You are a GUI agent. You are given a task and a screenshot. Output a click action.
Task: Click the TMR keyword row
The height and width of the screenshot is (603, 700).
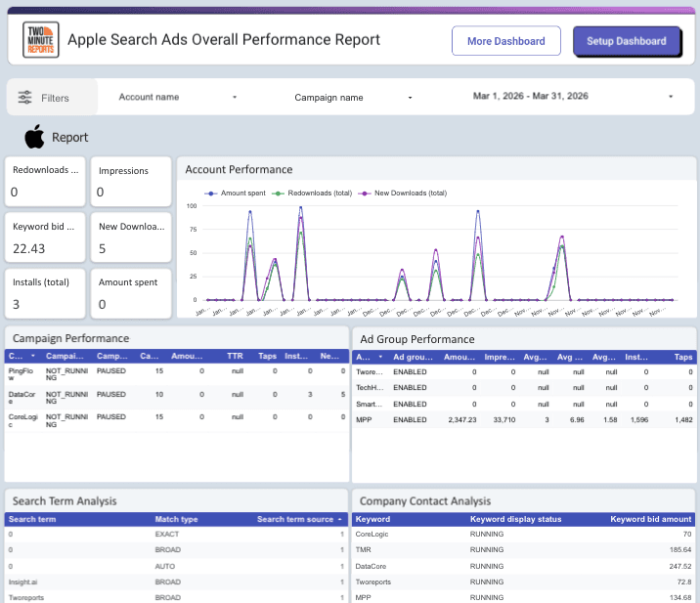(x=524, y=549)
